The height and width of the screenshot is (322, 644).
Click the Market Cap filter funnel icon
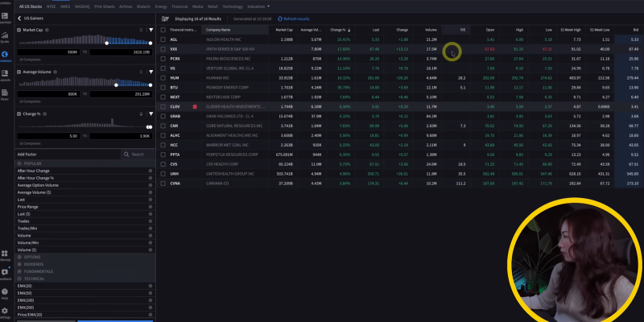click(151, 30)
